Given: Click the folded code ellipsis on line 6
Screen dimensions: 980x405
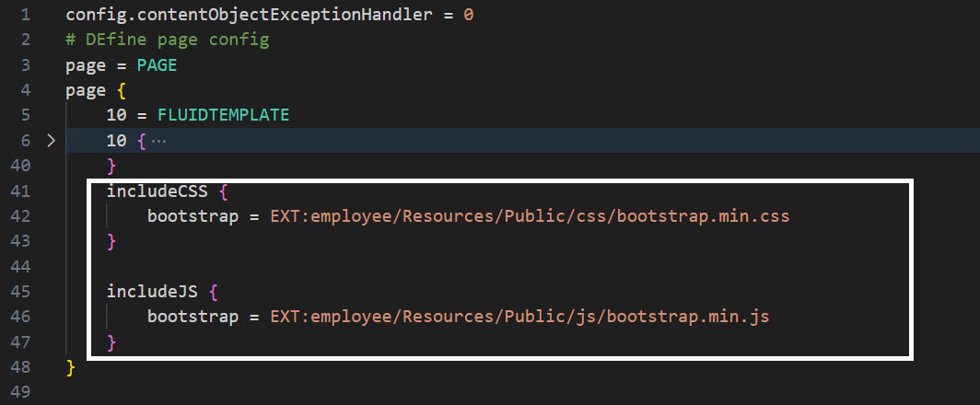Looking at the screenshot, I should tap(158, 141).
